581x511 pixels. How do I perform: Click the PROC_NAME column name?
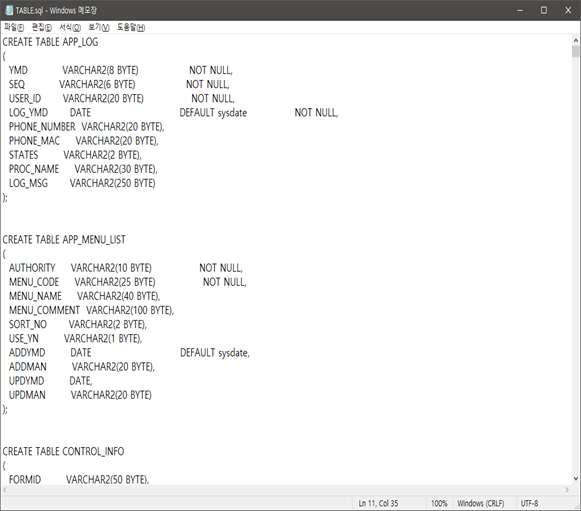tap(34, 169)
